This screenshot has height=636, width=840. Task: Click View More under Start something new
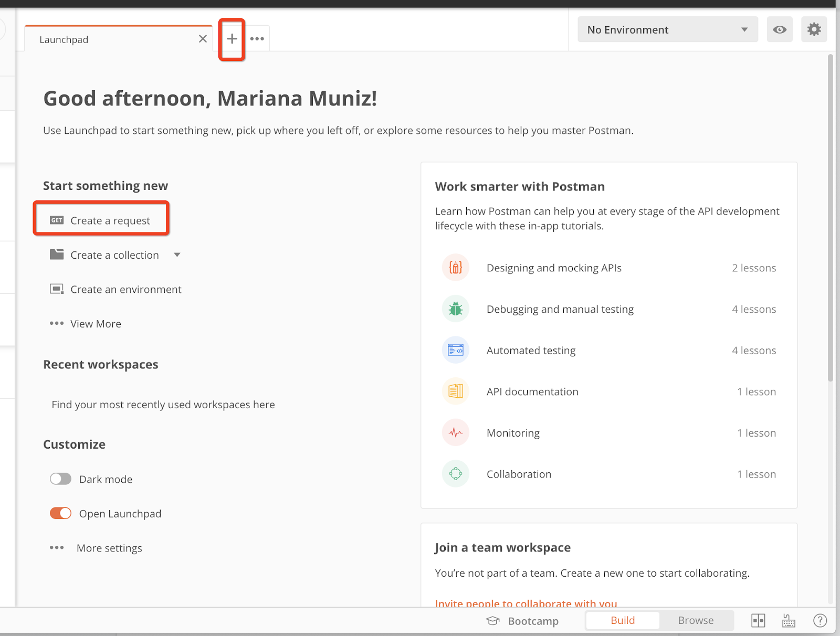[x=96, y=324]
